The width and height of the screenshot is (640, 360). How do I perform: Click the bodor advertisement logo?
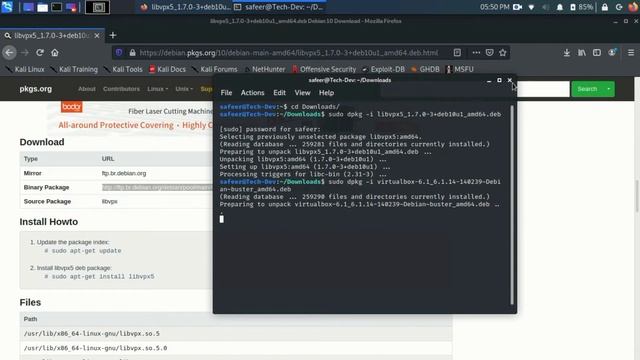71,107
